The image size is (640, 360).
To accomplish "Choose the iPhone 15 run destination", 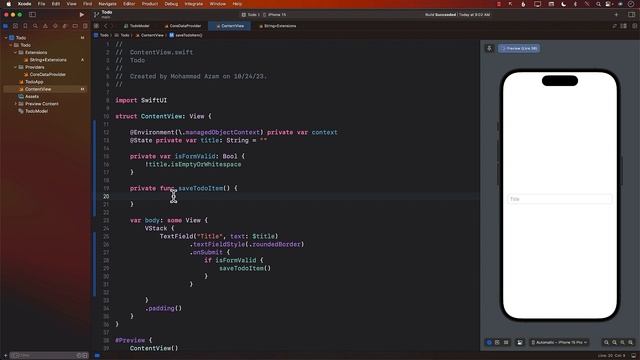I will [275, 15].
